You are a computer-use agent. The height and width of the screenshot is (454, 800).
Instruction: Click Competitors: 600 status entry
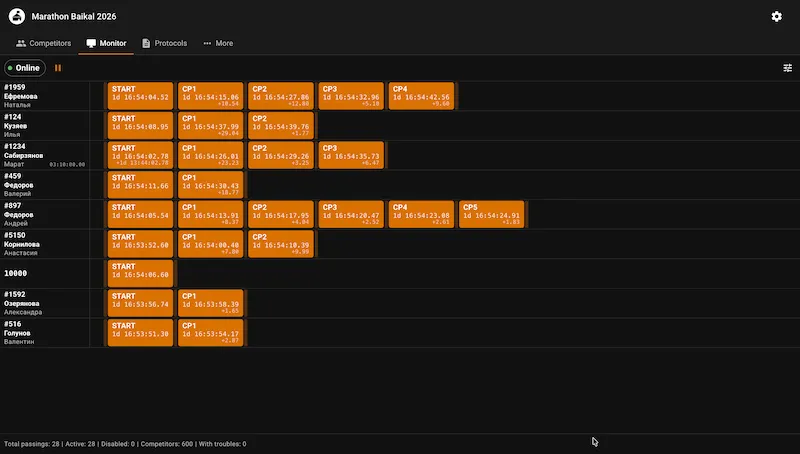[167, 444]
